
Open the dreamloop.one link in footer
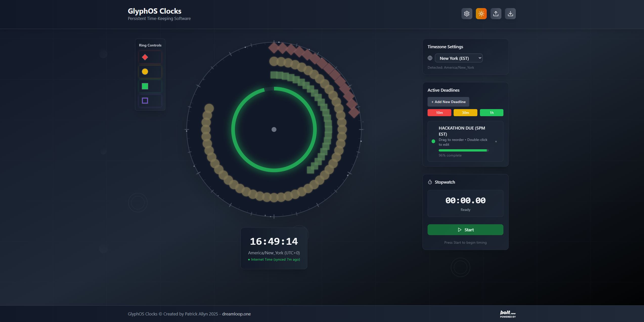(x=236, y=314)
